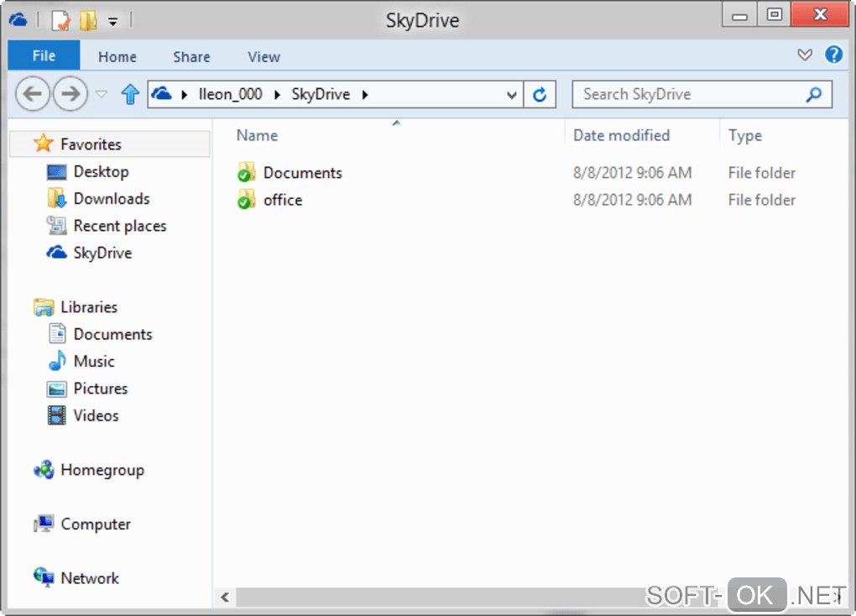
Task: Click the Documents library icon
Action: [57, 333]
